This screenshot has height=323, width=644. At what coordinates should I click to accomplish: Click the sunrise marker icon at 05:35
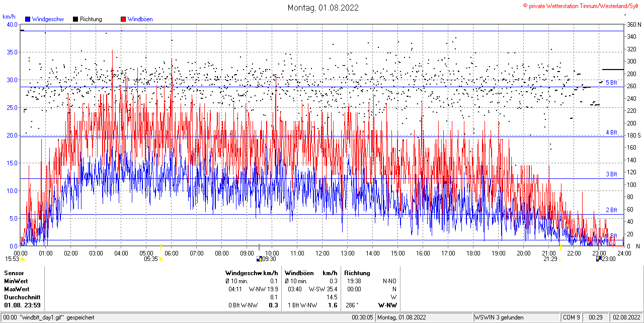[161, 259]
